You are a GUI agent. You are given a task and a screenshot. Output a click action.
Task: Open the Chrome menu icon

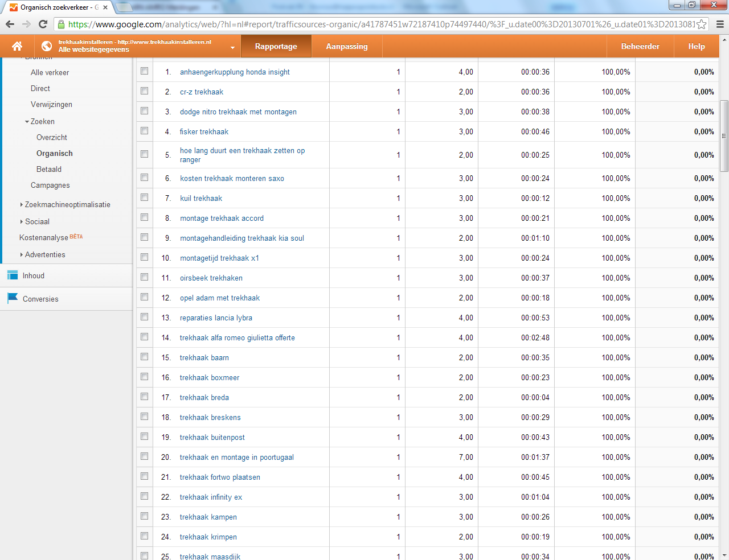click(x=720, y=24)
